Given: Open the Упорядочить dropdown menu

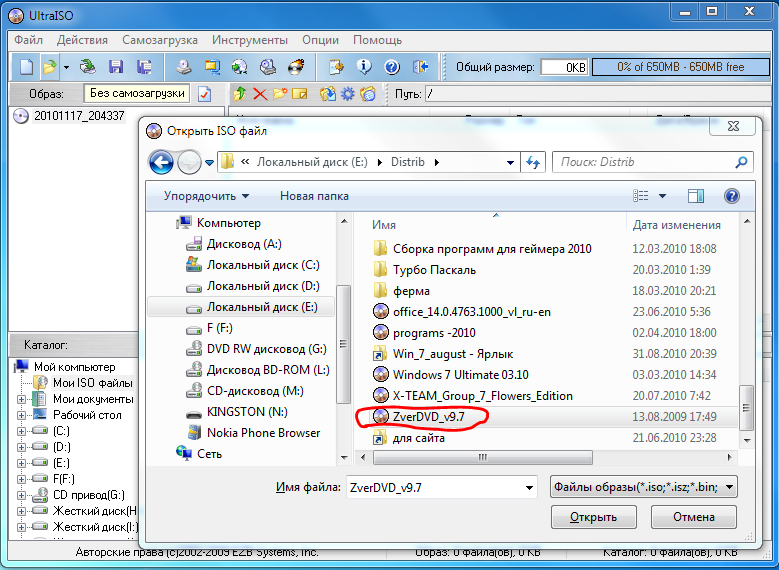Looking at the screenshot, I should pyautogui.click(x=206, y=196).
